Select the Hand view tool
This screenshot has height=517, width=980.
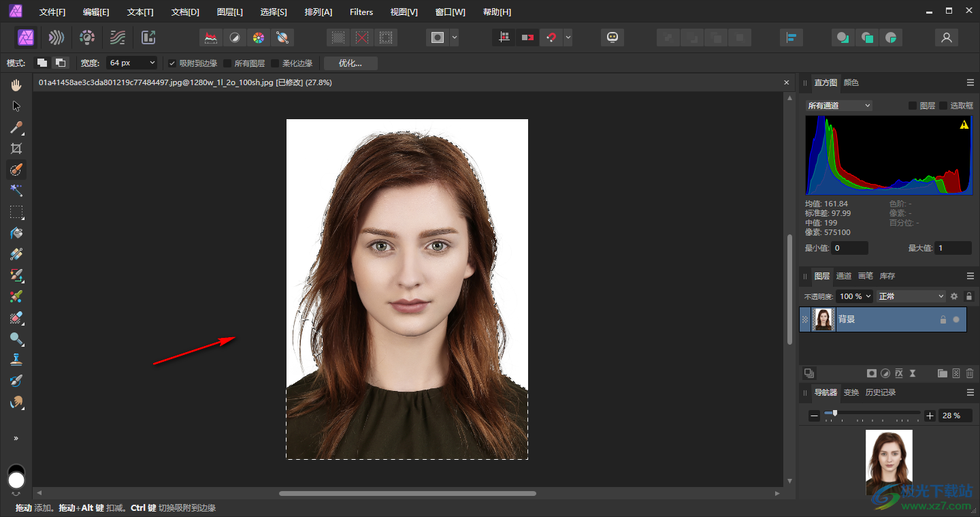coord(16,84)
